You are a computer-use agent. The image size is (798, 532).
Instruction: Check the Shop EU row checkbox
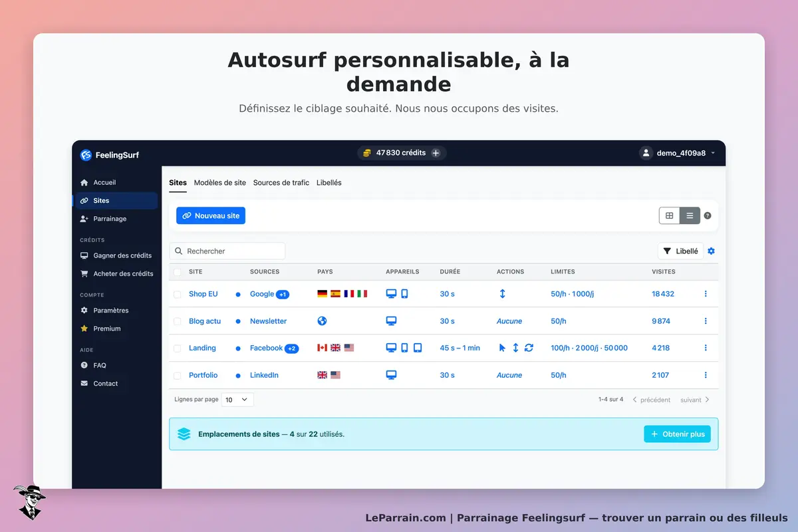[x=177, y=294]
